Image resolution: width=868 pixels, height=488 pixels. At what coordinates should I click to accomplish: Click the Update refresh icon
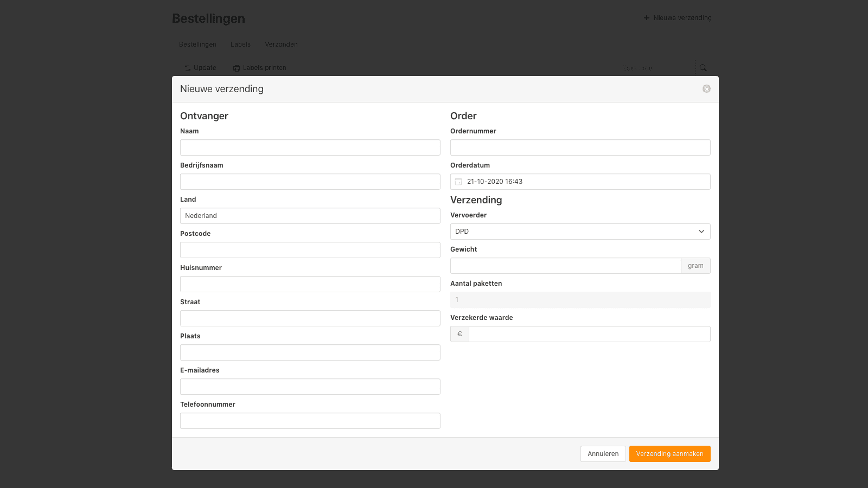tap(187, 68)
